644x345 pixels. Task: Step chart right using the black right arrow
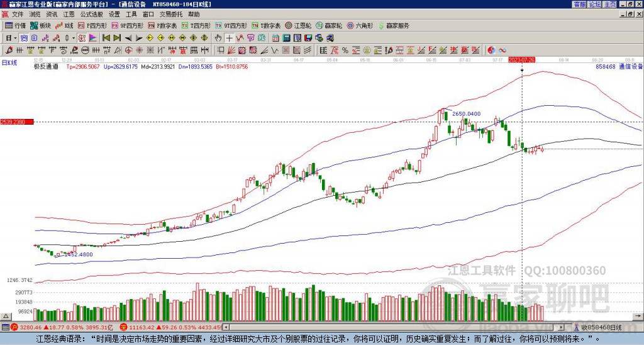pyautogui.click(x=139, y=38)
